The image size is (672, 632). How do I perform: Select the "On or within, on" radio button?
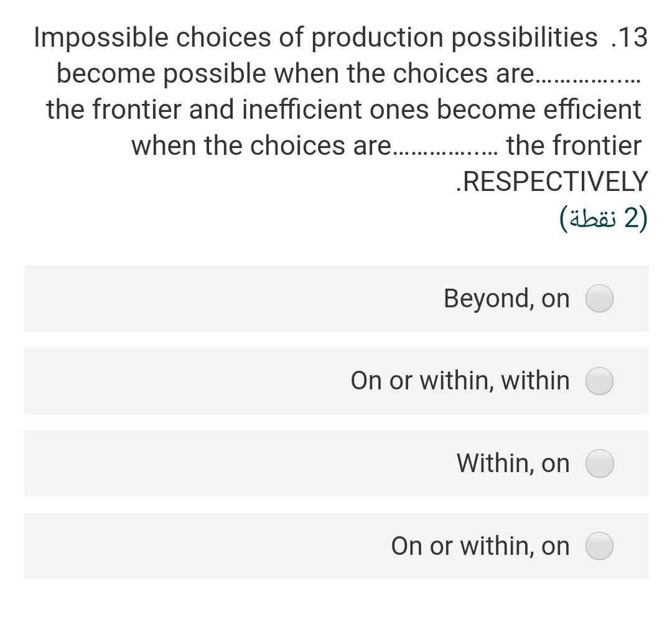[599, 546]
